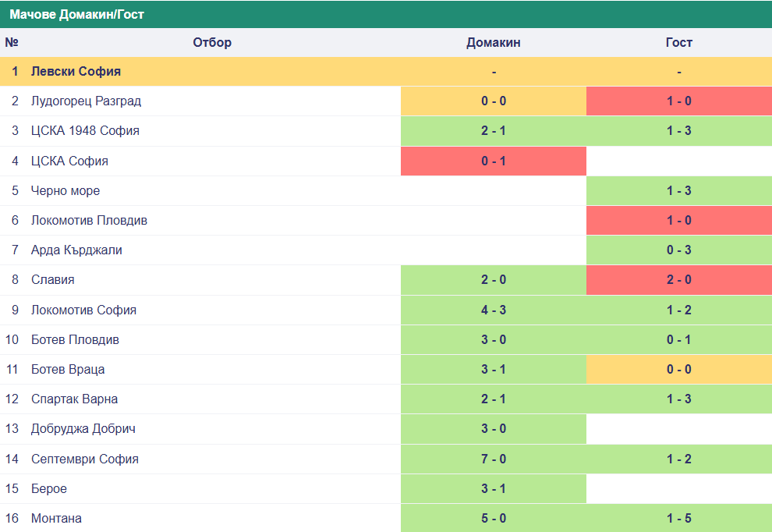772x532 pixels.
Task: Open Локомотив Пловдив away result 1 - 0
Action: pyautogui.click(x=679, y=220)
